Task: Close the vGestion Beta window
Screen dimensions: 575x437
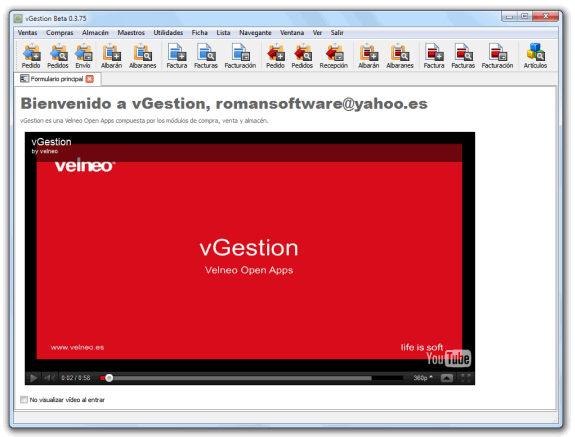Action: tap(545, 16)
